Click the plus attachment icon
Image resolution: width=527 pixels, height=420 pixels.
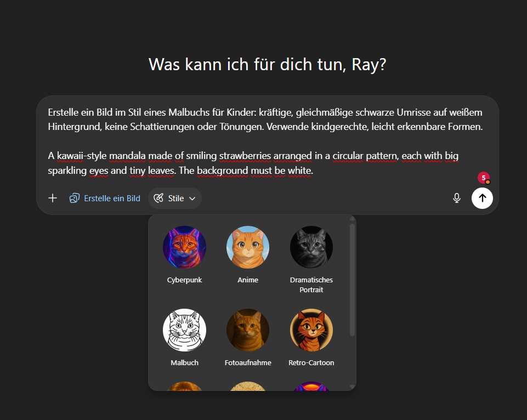pyautogui.click(x=53, y=198)
